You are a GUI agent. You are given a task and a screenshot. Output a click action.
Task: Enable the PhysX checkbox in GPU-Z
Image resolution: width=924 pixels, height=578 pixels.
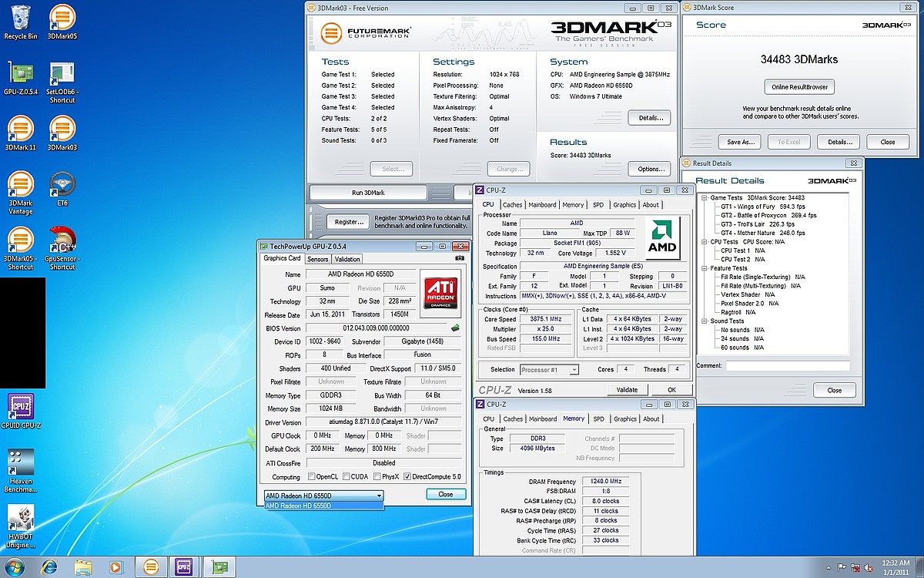[377, 477]
